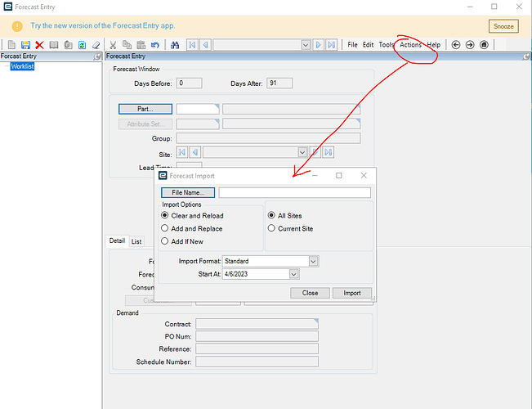Click the binoculars Search icon
The image size is (532, 409).
pos(175,45)
